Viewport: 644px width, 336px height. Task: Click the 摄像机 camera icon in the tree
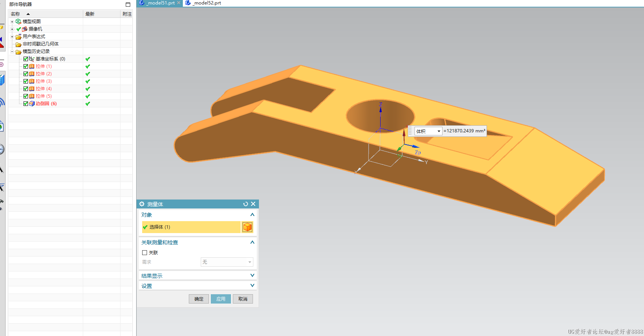click(25, 29)
